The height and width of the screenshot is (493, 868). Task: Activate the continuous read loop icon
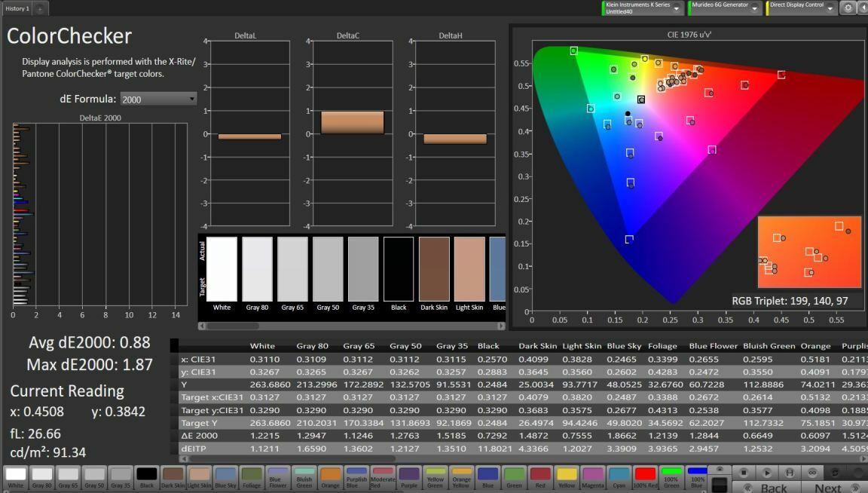pyautogui.click(x=813, y=472)
